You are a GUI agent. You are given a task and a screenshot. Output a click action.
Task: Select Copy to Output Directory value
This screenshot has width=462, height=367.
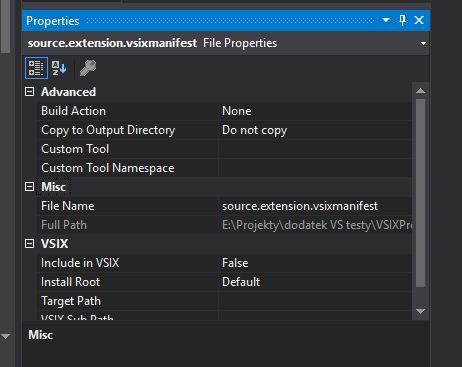pyautogui.click(x=315, y=130)
